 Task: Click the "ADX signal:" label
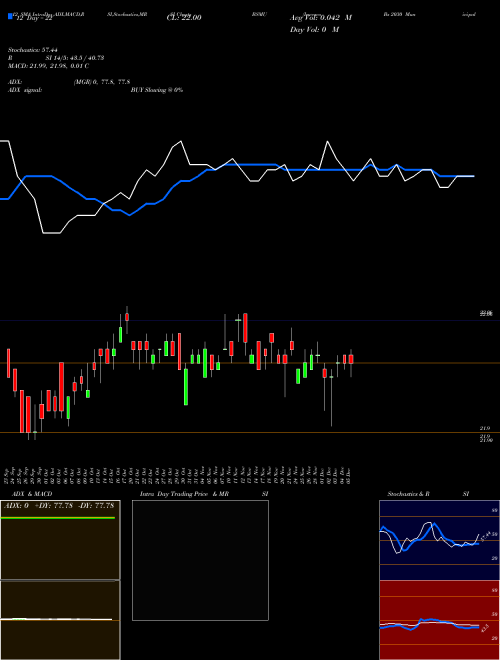tap(25, 90)
